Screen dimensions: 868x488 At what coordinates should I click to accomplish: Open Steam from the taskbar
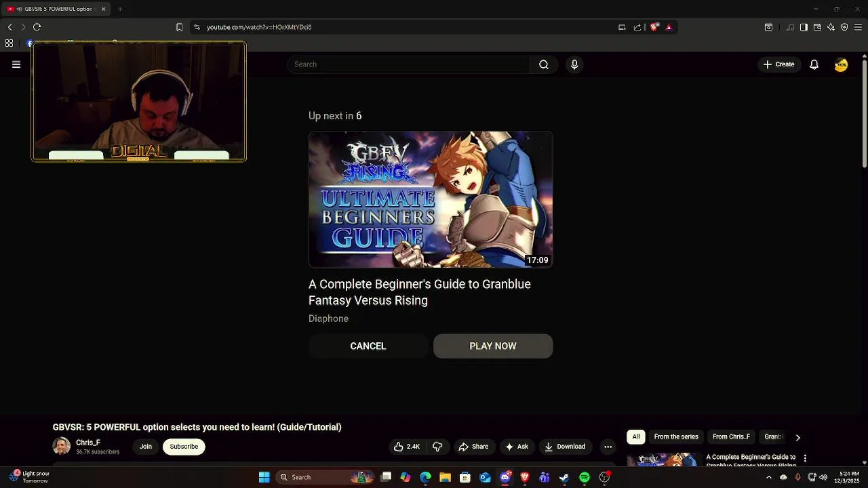tap(564, 477)
